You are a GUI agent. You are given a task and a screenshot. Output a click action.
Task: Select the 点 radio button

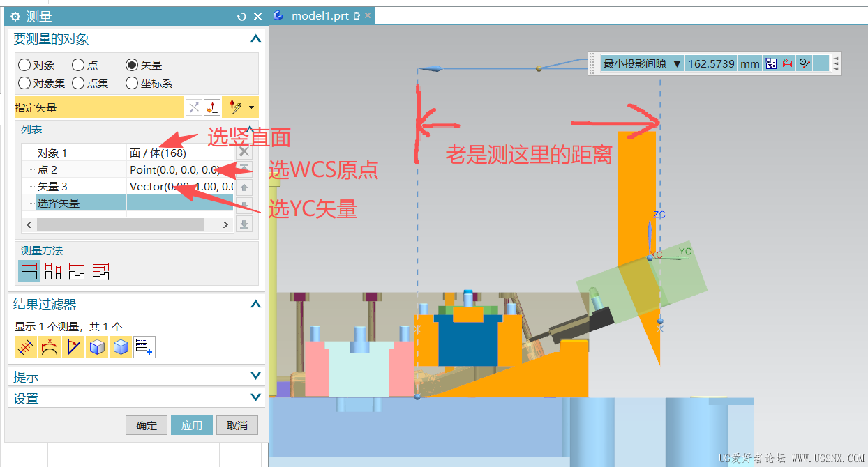click(78, 65)
